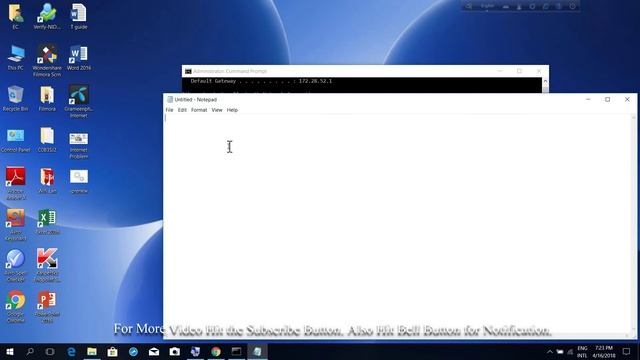Open the View menu in Notepad
The image size is (640, 360).
tap(217, 110)
